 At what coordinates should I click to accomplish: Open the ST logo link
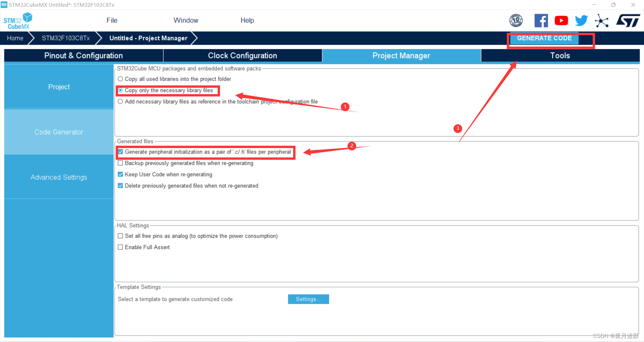pyautogui.click(x=628, y=21)
